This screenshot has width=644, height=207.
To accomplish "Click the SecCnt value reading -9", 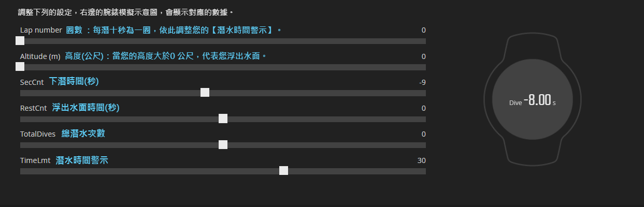I will tap(422, 82).
